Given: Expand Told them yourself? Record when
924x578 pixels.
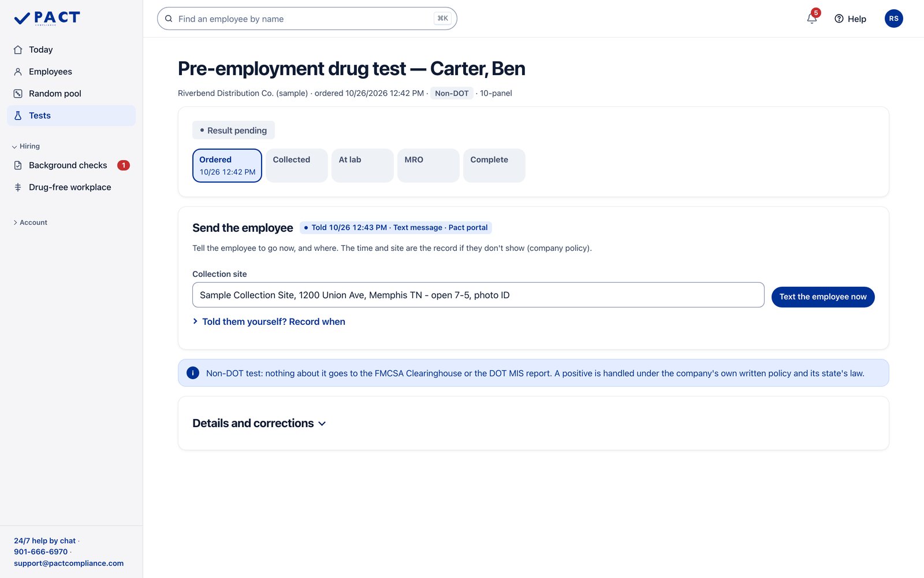Looking at the screenshot, I should pos(269,321).
